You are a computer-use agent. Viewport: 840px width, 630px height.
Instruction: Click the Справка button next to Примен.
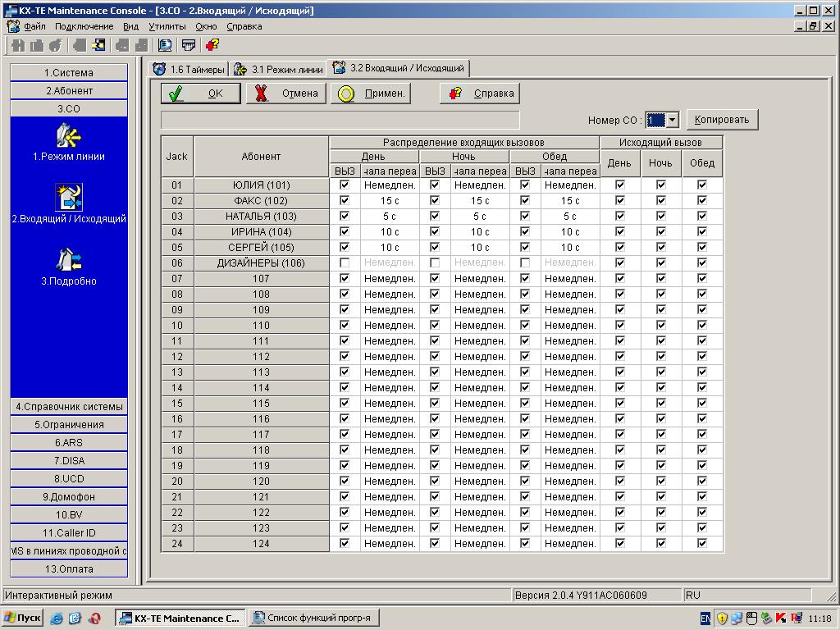[480, 94]
